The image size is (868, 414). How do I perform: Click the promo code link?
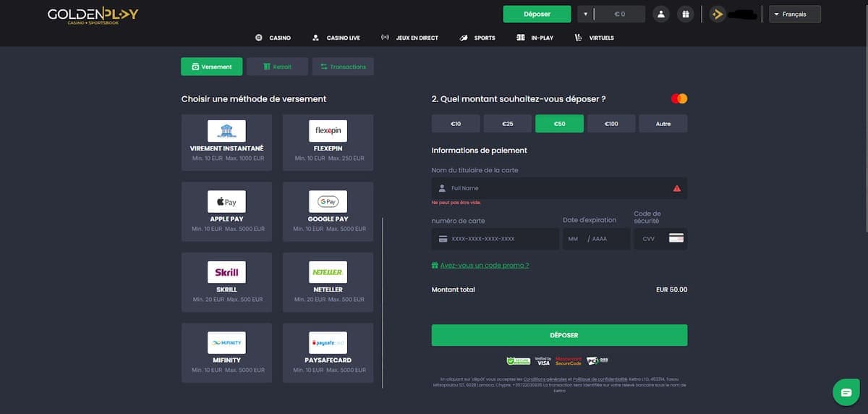pos(484,266)
